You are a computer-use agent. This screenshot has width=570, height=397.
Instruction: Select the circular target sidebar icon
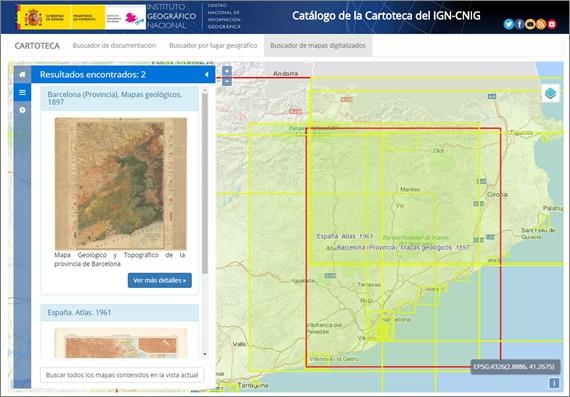23,110
